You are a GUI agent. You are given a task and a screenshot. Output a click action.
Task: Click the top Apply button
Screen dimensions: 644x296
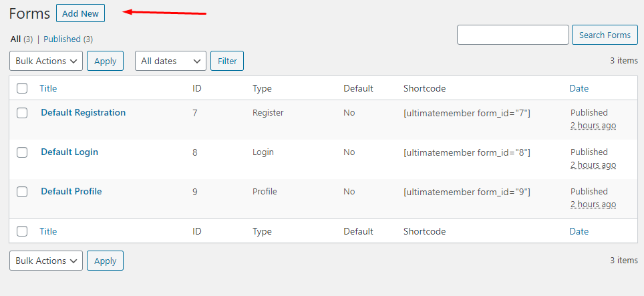[105, 61]
